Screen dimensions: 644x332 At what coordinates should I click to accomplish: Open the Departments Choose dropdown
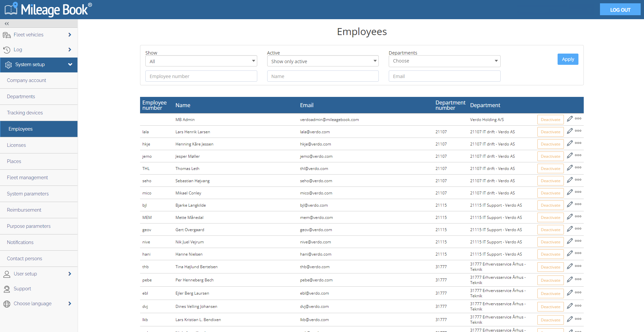click(444, 61)
